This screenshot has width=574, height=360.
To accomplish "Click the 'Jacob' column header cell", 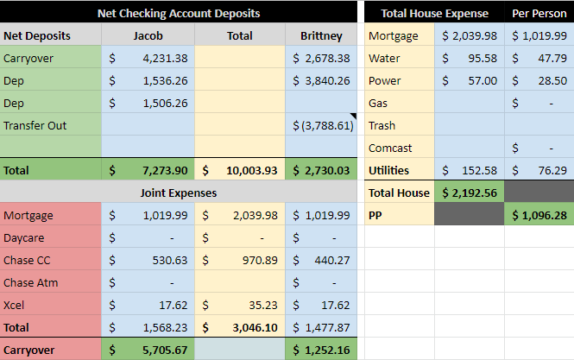I will (x=148, y=34).
